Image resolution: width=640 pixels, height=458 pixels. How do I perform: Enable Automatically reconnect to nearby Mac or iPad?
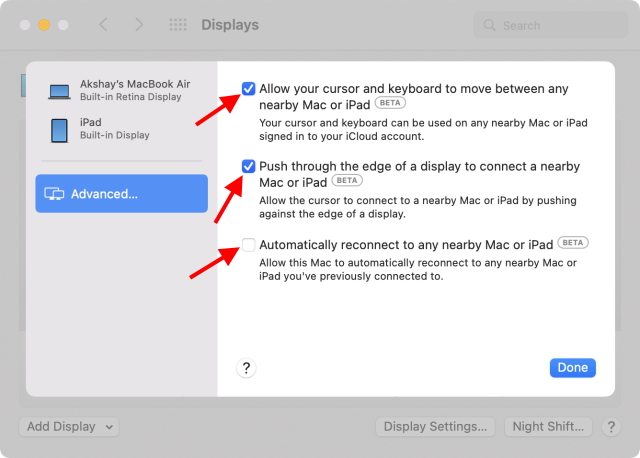pyautogui.click(x=248, y=244)
